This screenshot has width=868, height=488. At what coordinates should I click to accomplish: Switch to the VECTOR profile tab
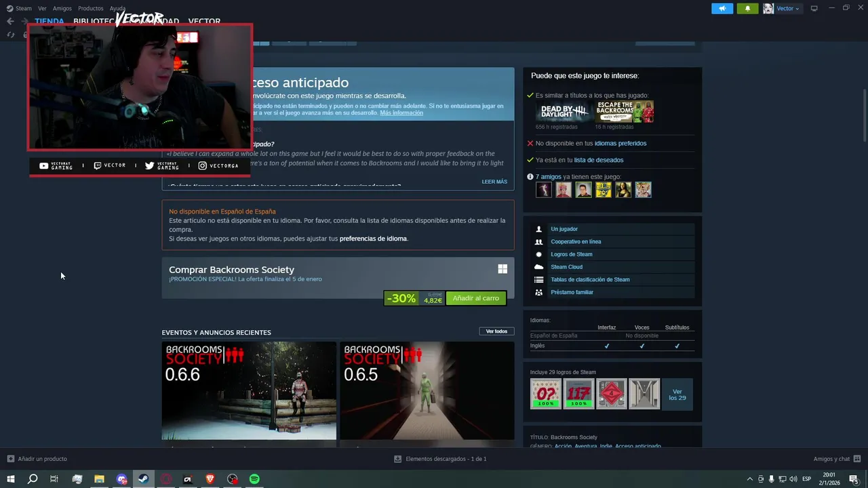[204, 21]
